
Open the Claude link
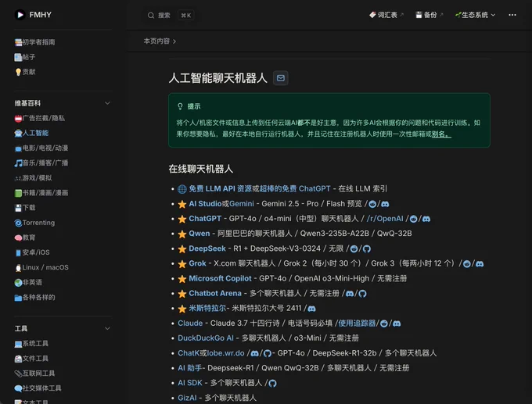point(190,323)
